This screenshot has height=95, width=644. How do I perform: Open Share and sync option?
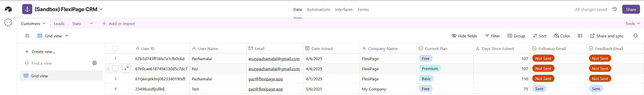pyautogui.click(x=607, y=36)
